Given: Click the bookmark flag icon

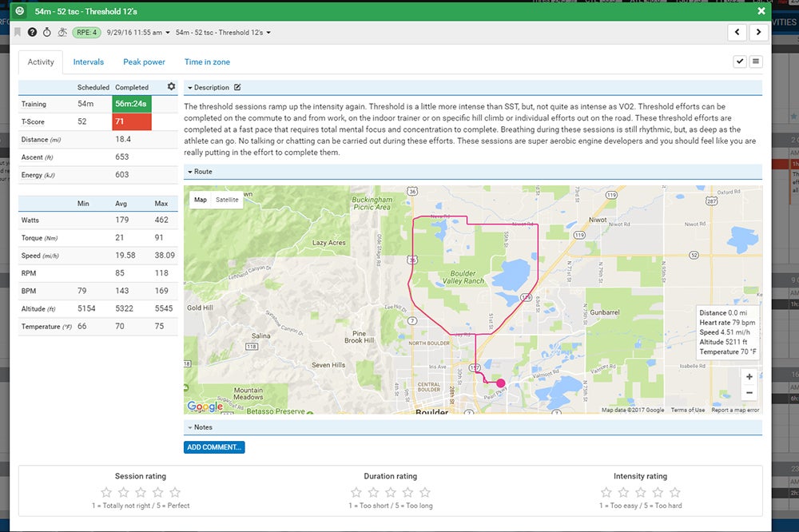Looking at the screenshot, I should pos(18,32).
